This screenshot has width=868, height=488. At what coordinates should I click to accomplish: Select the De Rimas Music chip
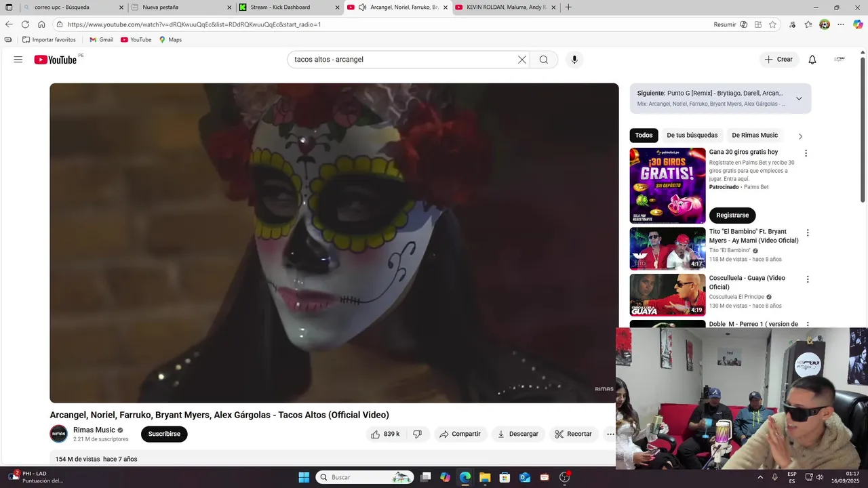tap(755, 135)
